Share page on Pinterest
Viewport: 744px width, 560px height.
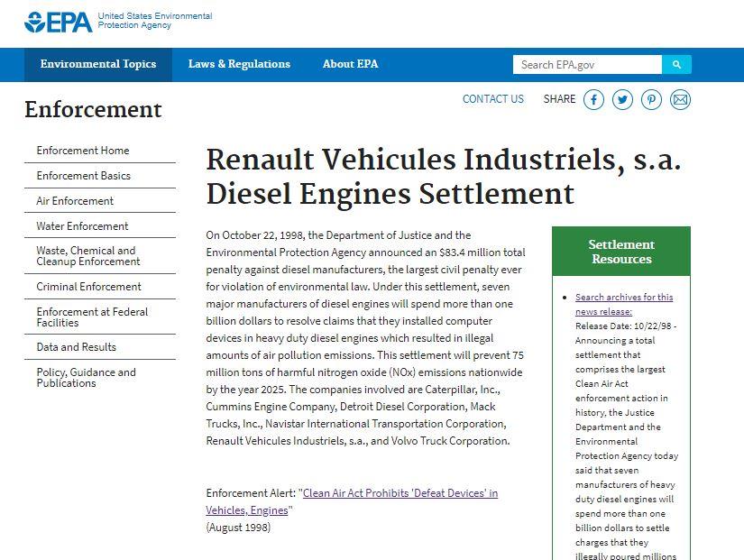651,100
